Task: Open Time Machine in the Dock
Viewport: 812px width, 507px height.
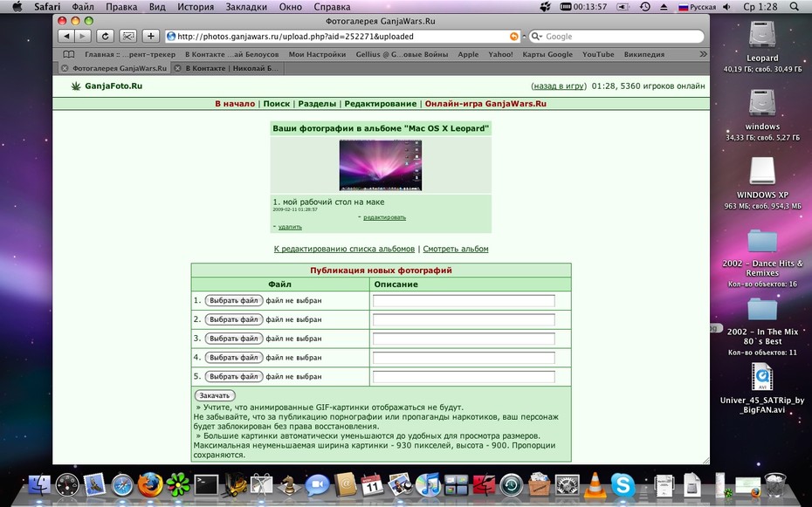Action: coord(512,485)
